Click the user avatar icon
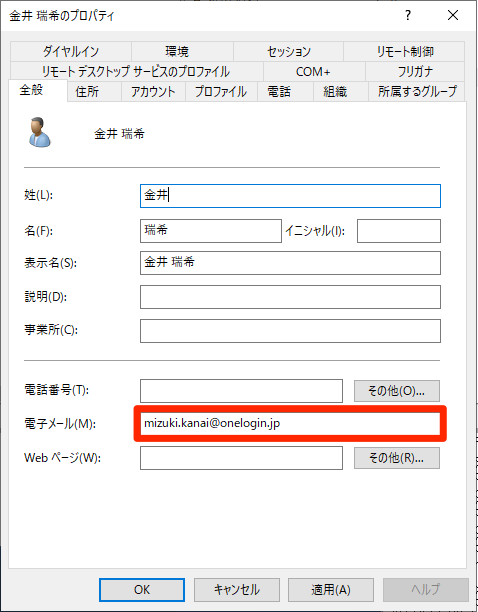This screenshot has width=478, height=612. 39,132
